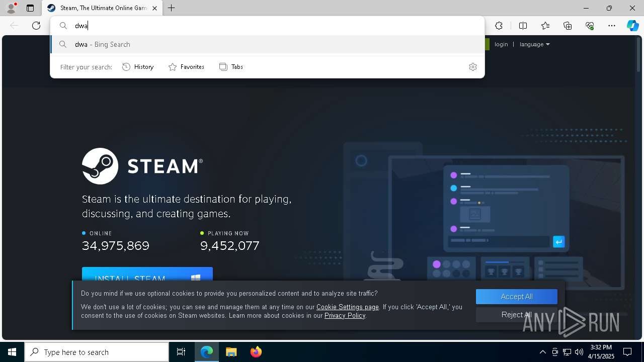
Task: Filter search by Favorites
Action: point(186,67)
